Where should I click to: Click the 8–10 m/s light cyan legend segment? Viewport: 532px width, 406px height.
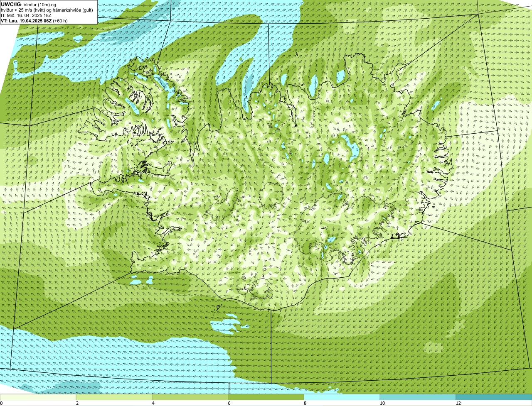pos(342,397)
